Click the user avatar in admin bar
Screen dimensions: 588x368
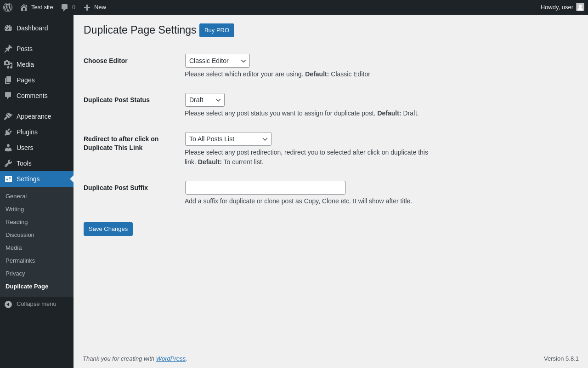pyautogui.click(x=580, y=7)
